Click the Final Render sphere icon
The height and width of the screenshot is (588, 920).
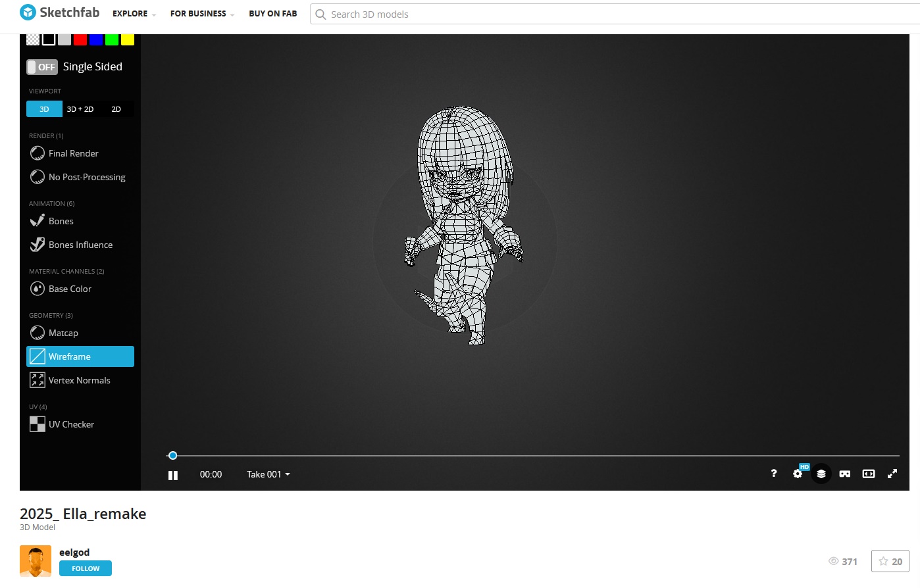[x=38, y=153]
